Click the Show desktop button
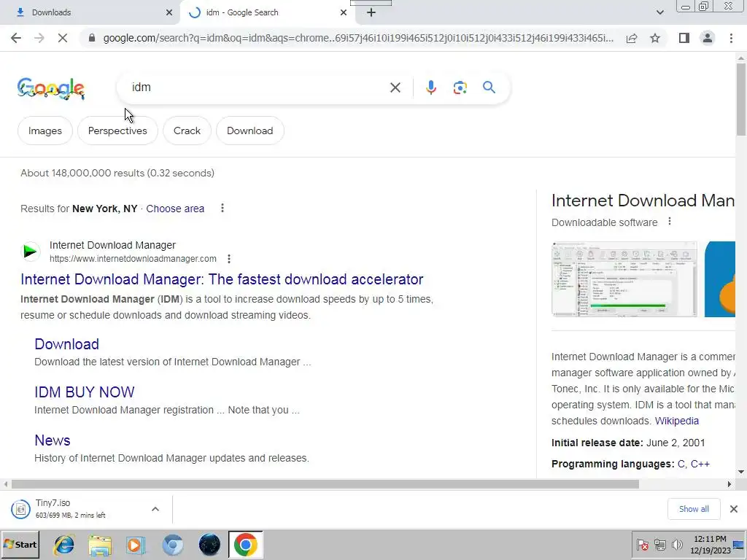 [x=739, y=545]
